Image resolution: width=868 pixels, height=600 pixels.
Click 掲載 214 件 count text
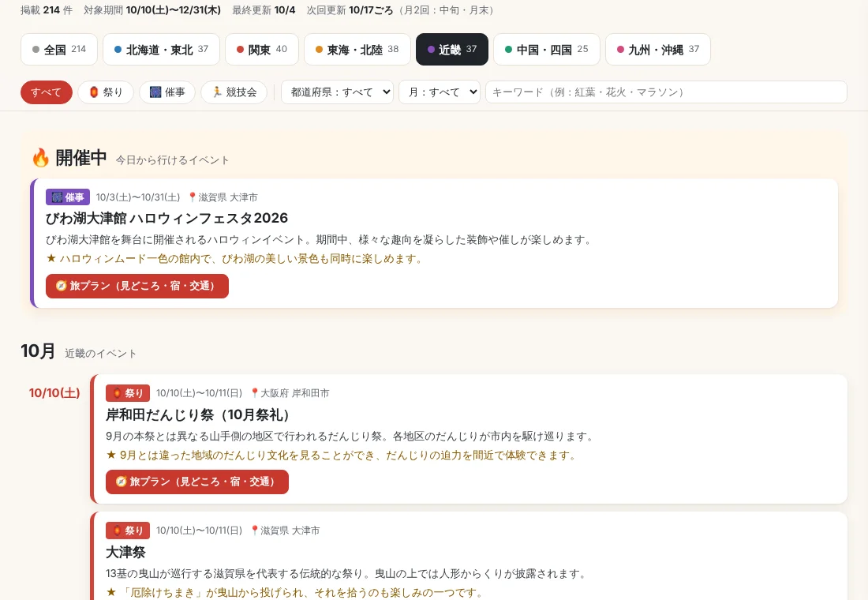coord(47,10)
